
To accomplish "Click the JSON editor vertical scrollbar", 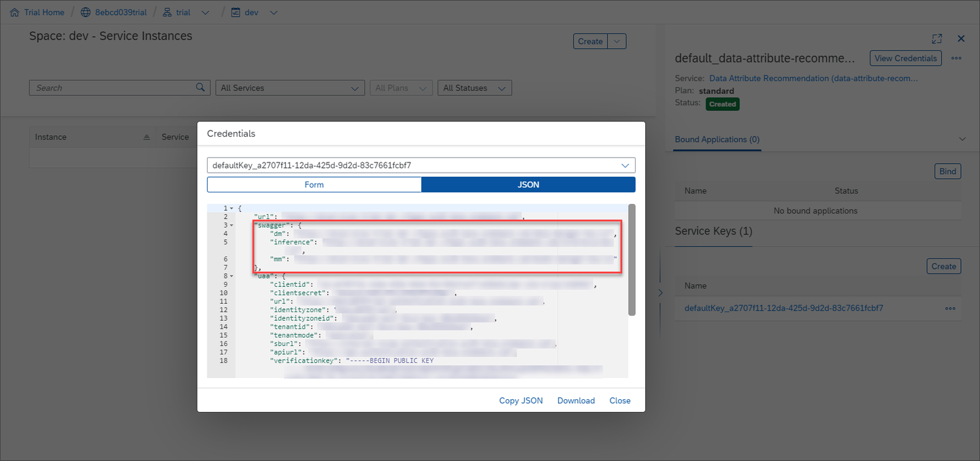I will (x=632, y=260).
